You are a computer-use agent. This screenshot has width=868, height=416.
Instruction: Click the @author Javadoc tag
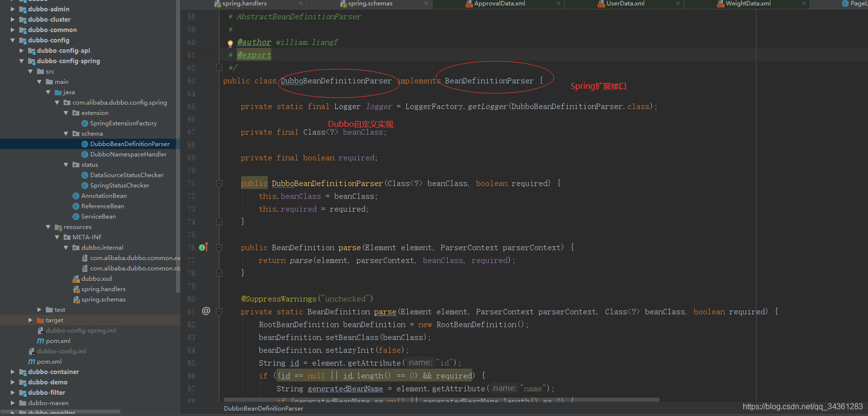tap(254, 42)
